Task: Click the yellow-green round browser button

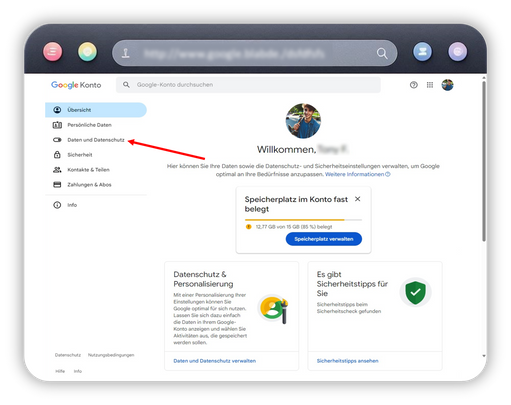Action: tap(87, 52)
